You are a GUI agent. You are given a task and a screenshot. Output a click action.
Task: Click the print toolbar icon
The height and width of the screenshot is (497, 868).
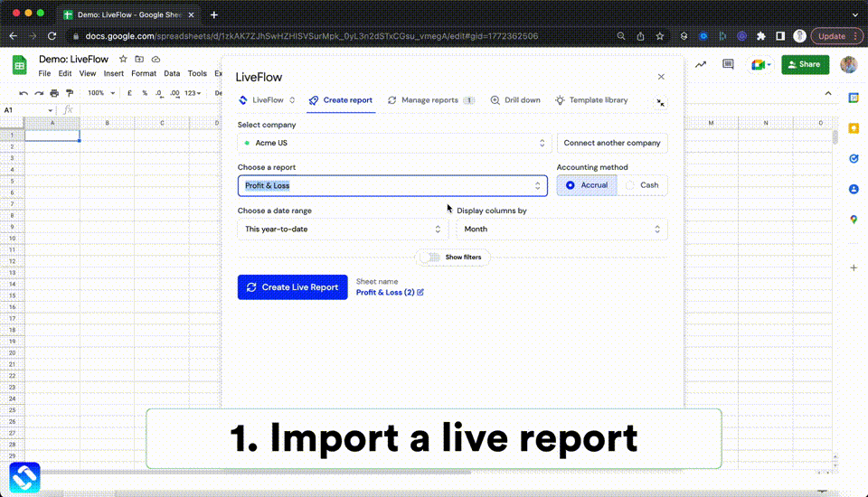click(x=54, y=93)
